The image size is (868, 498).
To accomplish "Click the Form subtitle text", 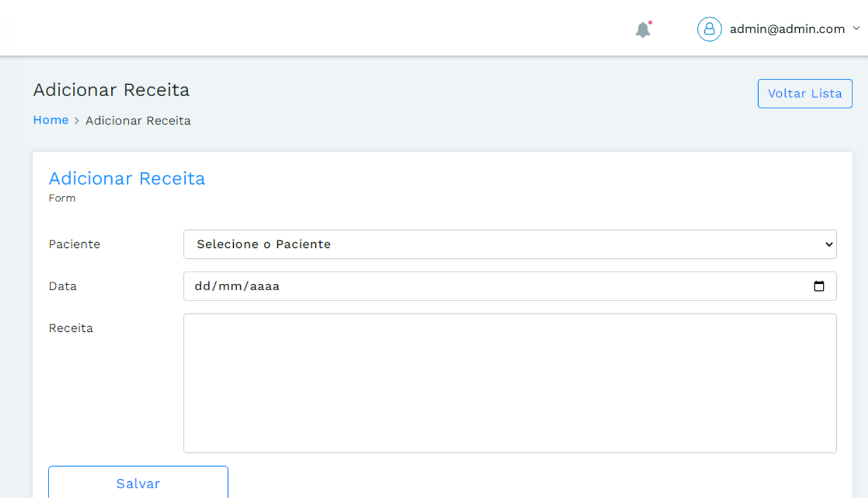I will click(62, 198).
